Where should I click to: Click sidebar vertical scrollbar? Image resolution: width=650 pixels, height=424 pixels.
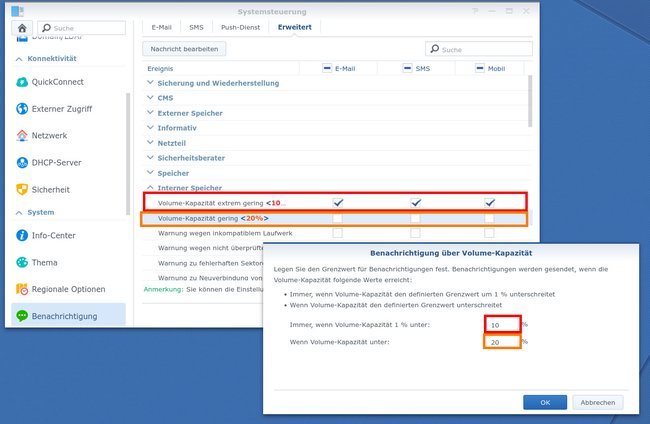(x=128, y=153)
